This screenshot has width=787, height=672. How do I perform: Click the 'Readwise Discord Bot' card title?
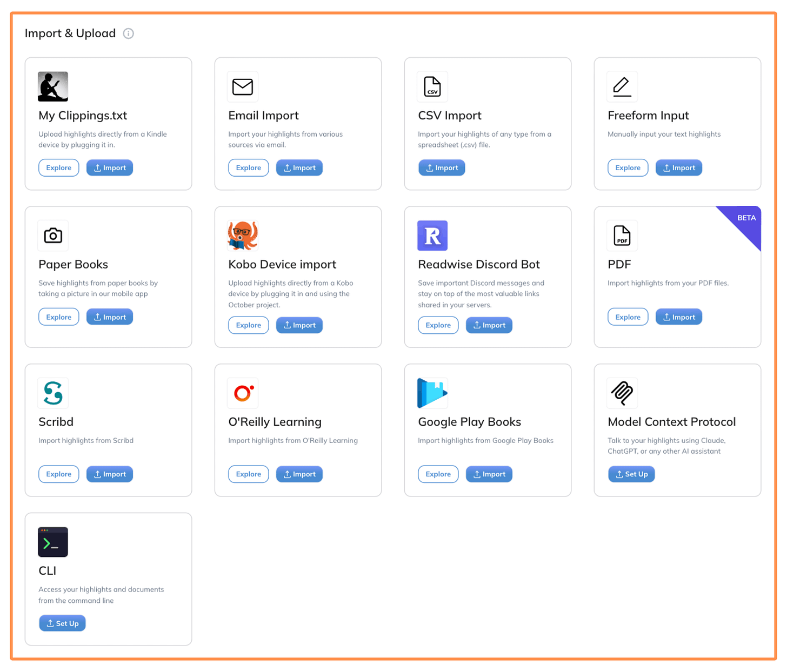click(479, 265)
